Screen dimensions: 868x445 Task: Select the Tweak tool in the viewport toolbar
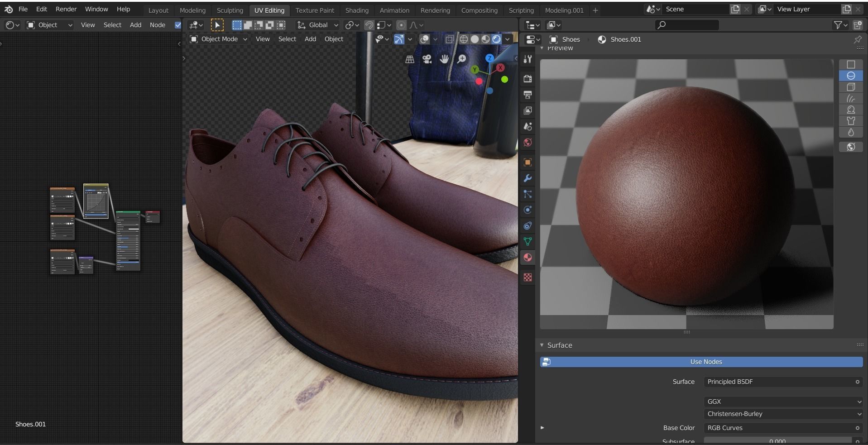point(218,25)
